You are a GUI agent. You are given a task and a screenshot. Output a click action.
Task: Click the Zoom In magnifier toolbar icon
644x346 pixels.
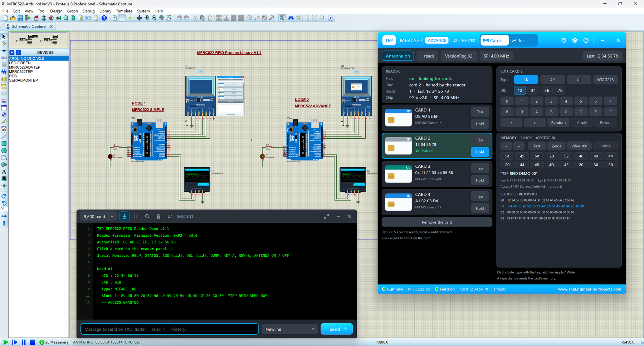[x=147, y=18]
